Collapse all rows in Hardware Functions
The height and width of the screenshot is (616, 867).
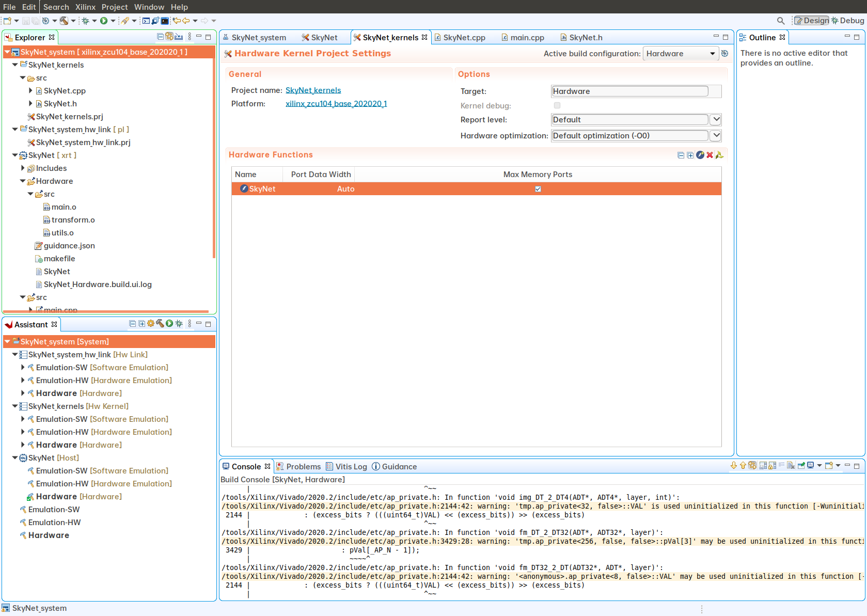pyautogui.click(x=681, y=155)
